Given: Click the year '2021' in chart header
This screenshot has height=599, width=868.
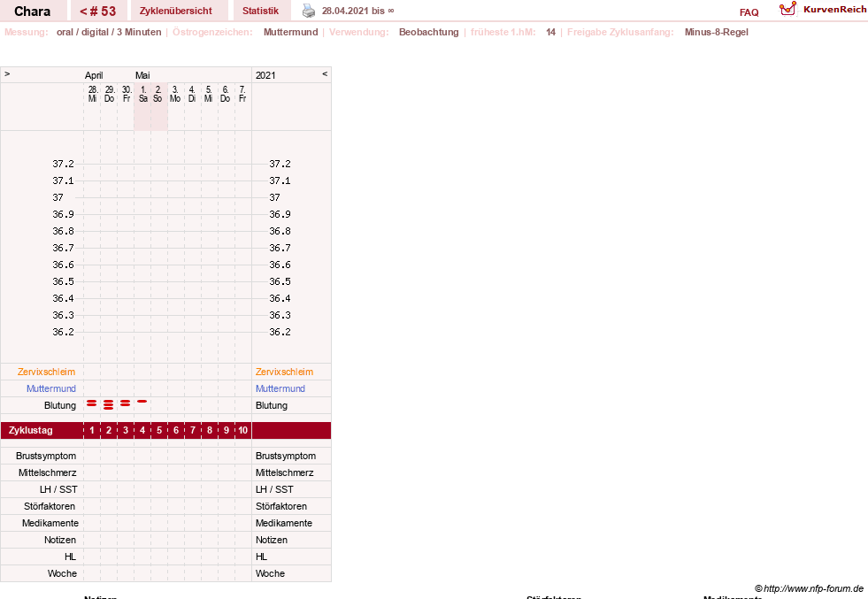Looking at the screenshot, I should (265, 75).
